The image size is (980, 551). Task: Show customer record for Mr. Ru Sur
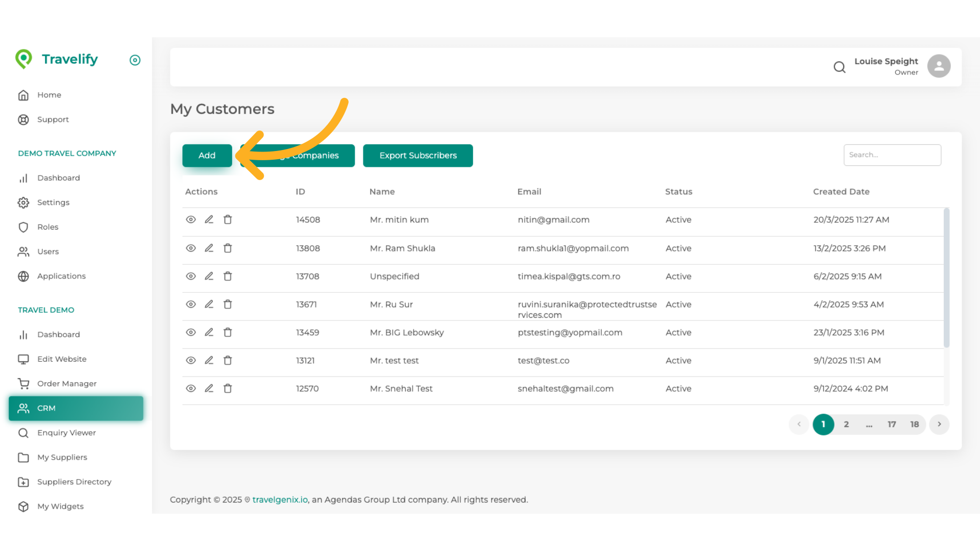click(190, 304)
